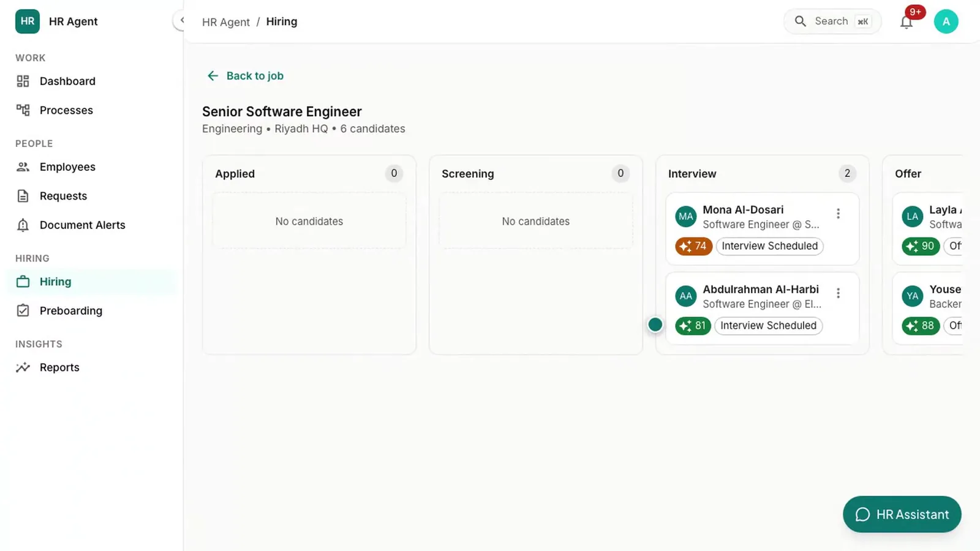The height and width of the screenshot is (551, 980).
Task: Click the Applied column header
Action: tap(235, 174)
